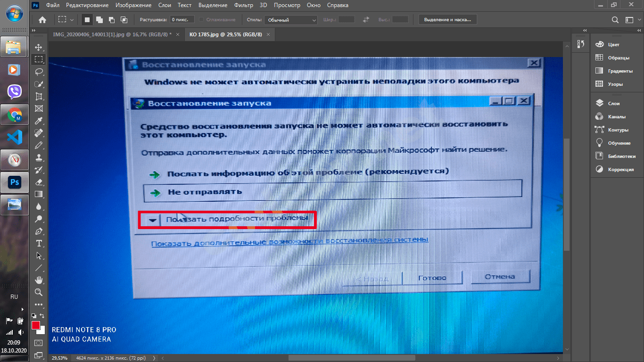Select the History Brush tool
The height and width of the screenshot is (362, 644).
(39, 170)
